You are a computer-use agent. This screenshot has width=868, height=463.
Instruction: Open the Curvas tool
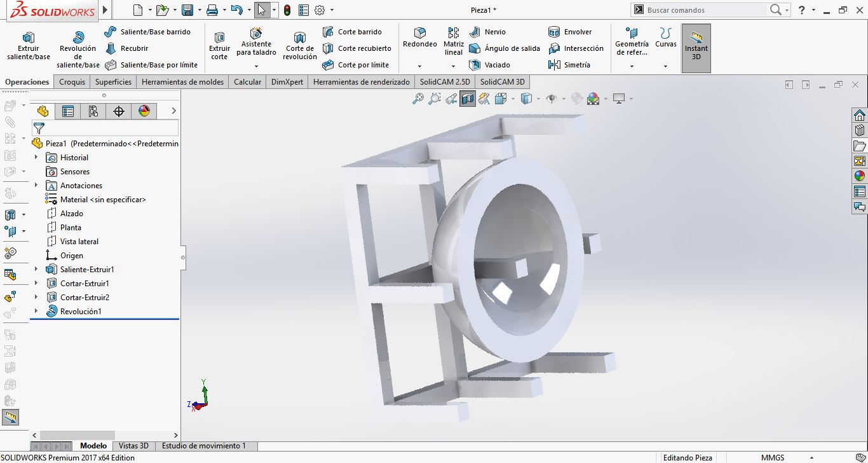[x=666, y=38]
